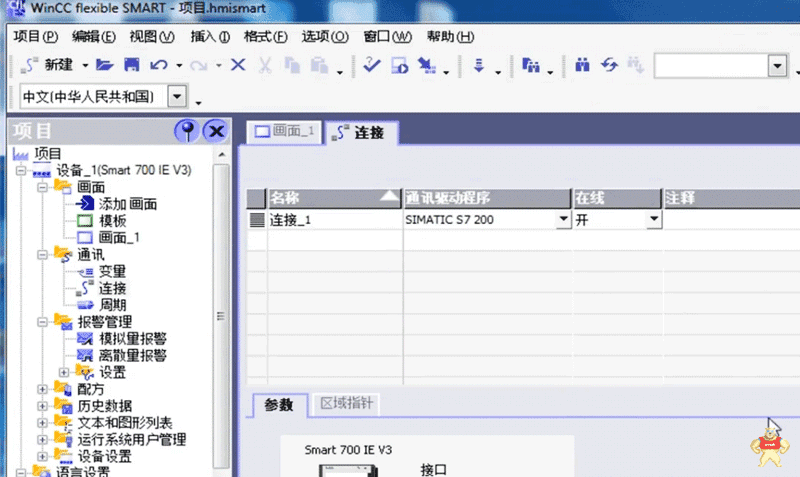Open the toolbar search combo box dropdown
The height and width of the screenshot is (477, 800).
point(778,66)
